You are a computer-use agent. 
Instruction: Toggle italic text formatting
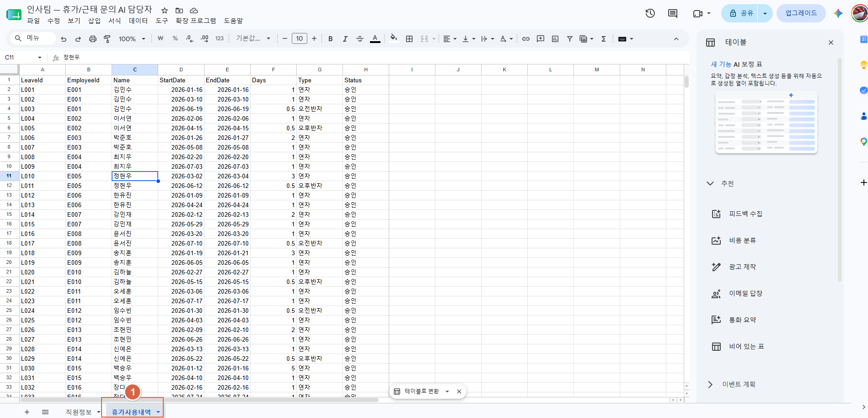tap(345, 39)
